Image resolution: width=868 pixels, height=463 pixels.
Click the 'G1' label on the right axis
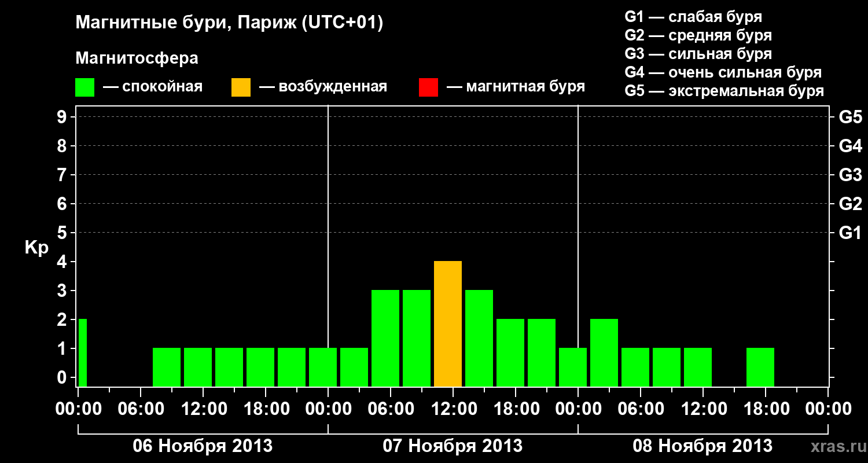[850, 233]
